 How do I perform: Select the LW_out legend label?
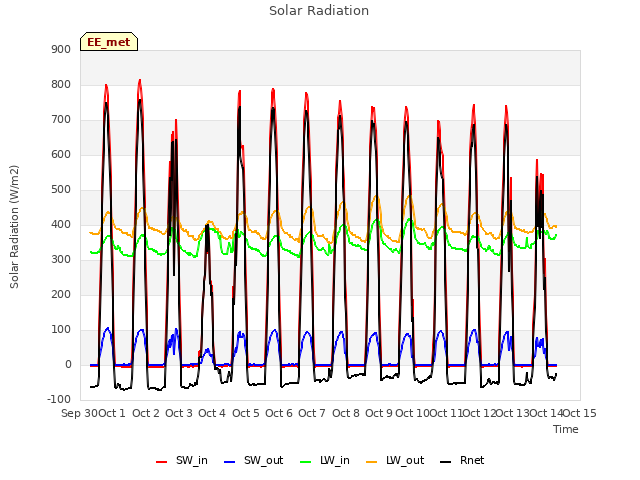click(x=405, y=460)
